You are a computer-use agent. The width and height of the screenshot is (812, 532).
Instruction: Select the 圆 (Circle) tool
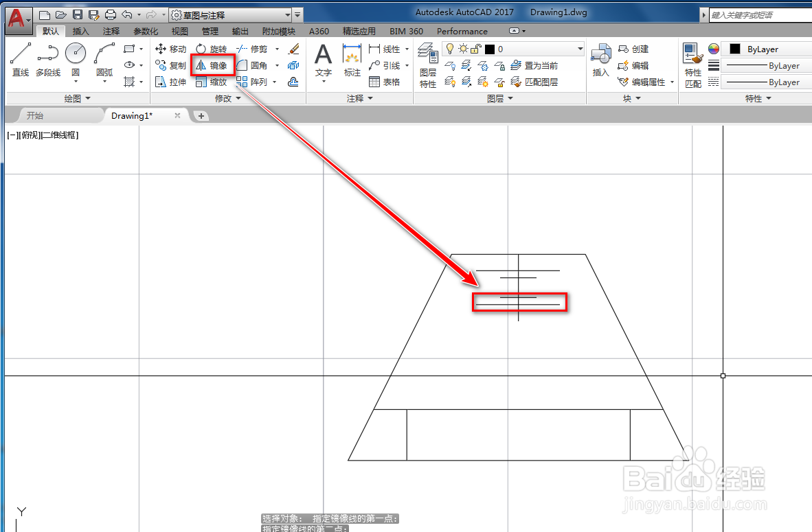pos(76,61)
